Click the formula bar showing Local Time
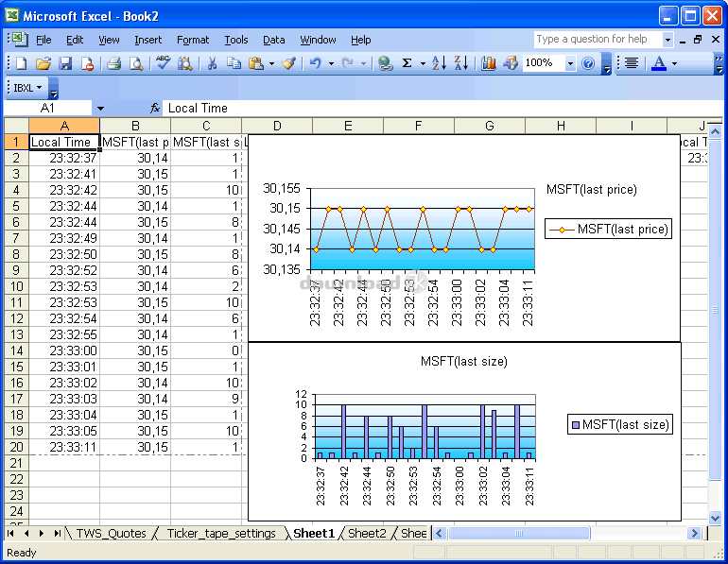The width and height of the screenshot is (728, 564). pos(442,109)
